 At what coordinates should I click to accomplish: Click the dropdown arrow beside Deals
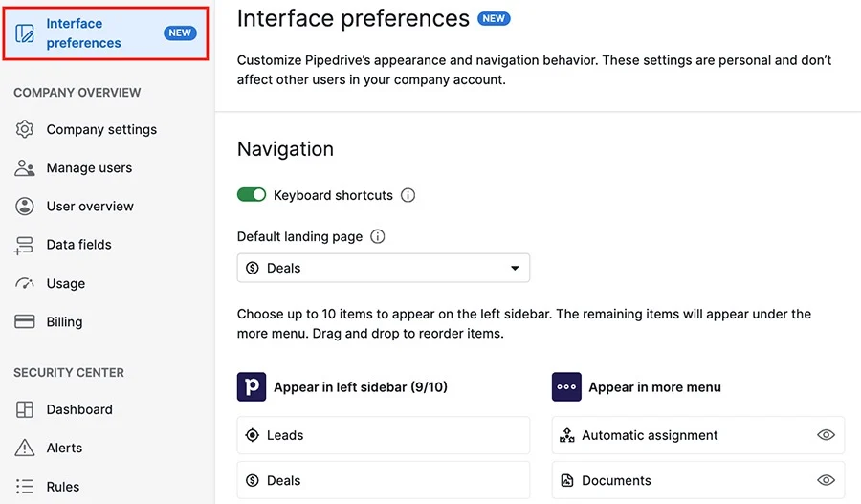(515, 268)
